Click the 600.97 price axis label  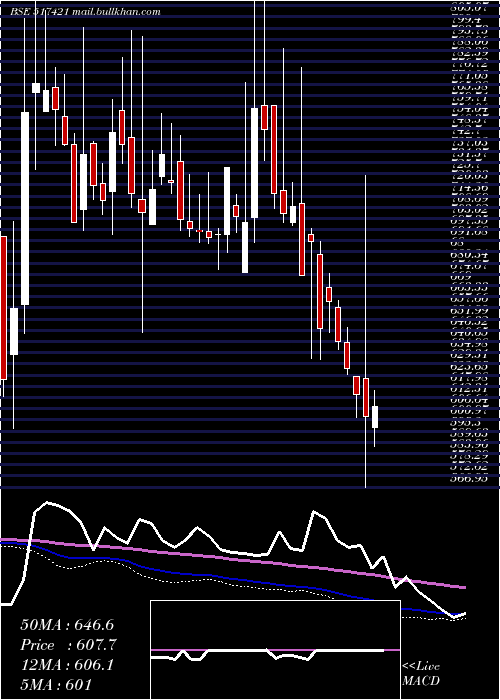pos(469,410)
